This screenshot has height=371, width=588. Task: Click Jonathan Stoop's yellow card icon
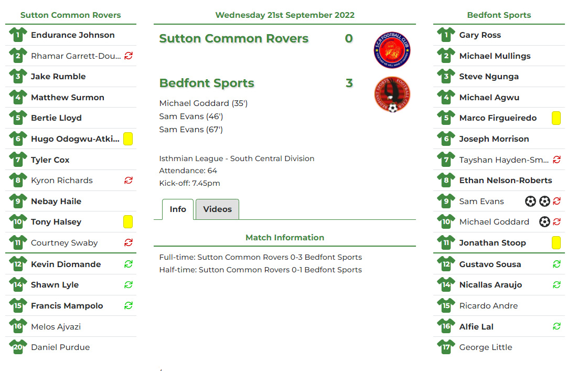557,243
